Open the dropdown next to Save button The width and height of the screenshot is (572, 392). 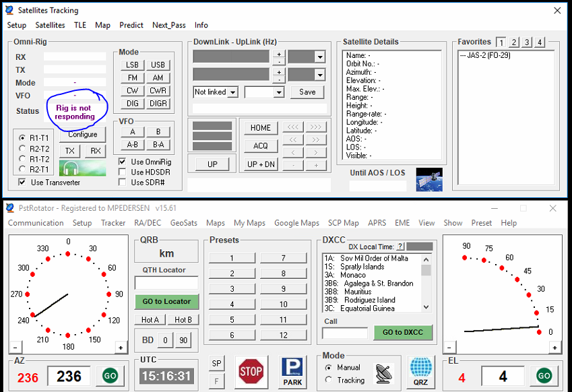pyautogui.click(x=279, y=92)
